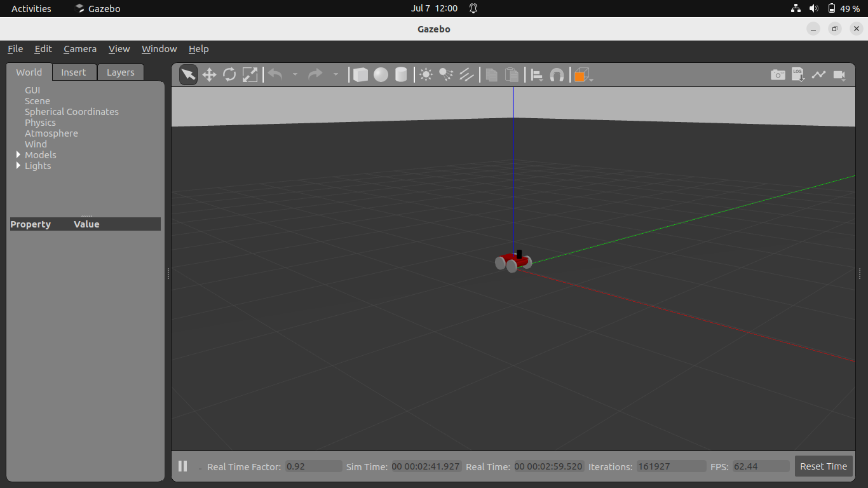Open the plot graph tool
The width and height of the screenshot is (868, 488).
pos(818,75)
